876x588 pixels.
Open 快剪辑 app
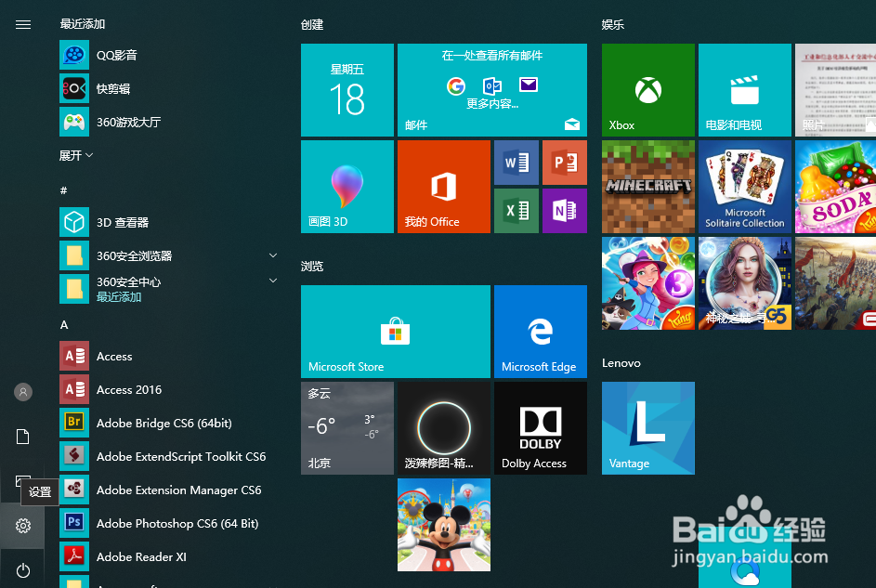167,89
